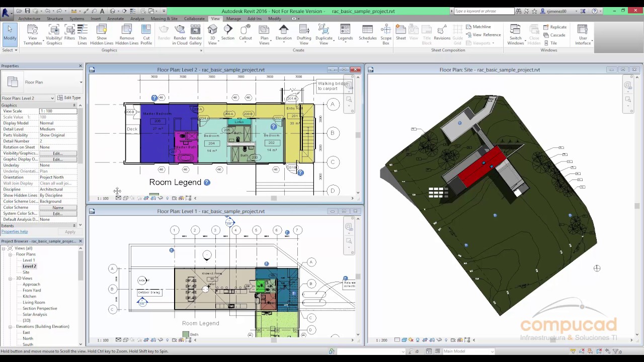The height and width of the screenshot is (362, 644).
Task: Switch to the Structure ribbon tab
Action: click(55, 19)
